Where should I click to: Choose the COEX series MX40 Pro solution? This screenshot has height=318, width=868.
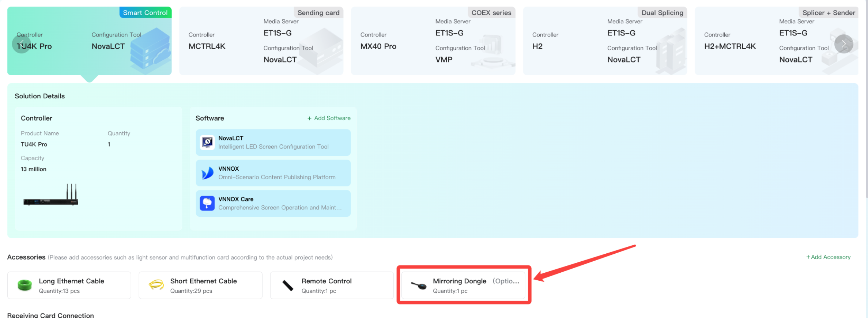[x=433, y=41]
